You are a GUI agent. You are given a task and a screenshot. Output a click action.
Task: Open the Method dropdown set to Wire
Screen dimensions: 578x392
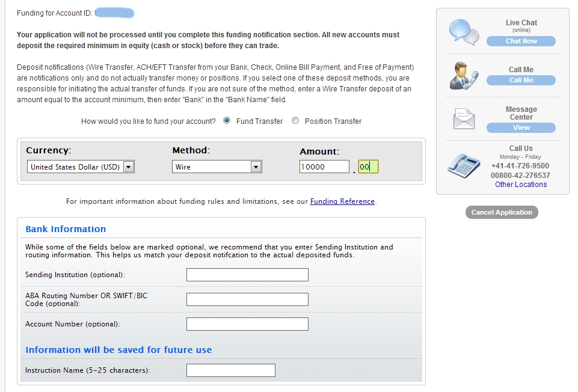click(217, 167)
